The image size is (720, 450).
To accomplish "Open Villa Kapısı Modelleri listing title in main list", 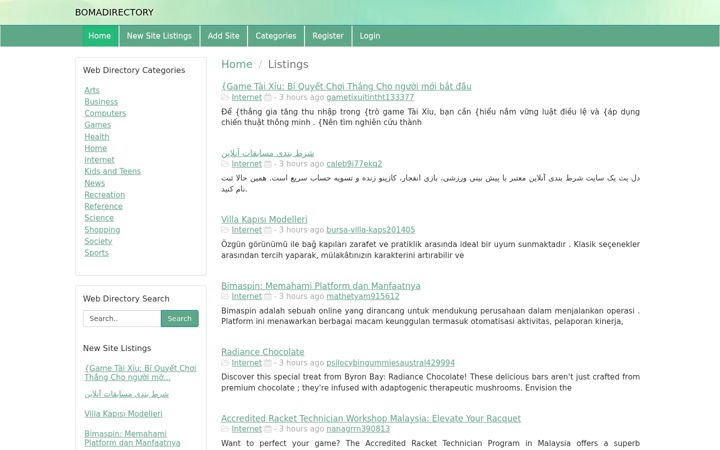I will click(x=264, y=219).
